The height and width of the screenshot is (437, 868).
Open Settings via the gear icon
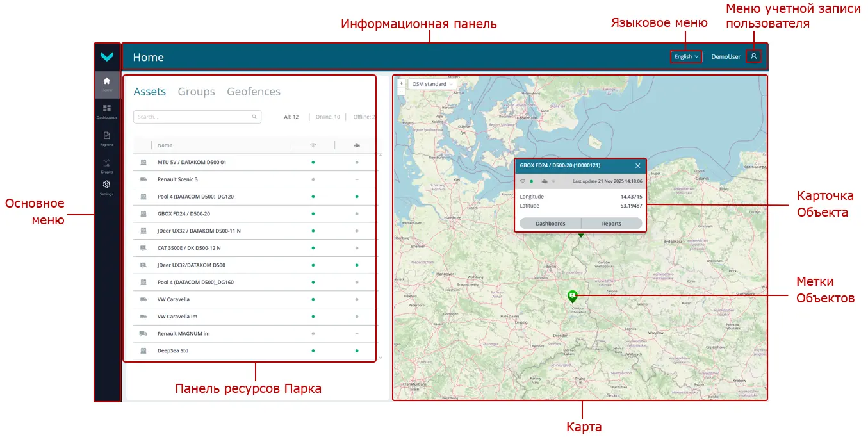106,187
